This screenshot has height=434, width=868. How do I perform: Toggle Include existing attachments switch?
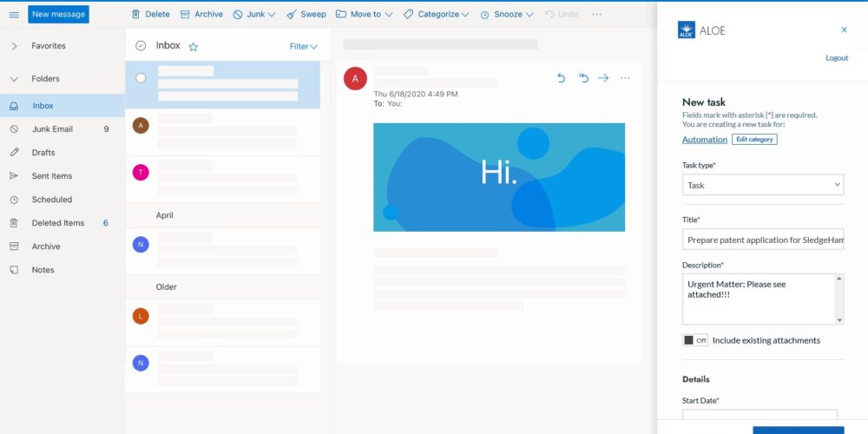click(694, 340)
